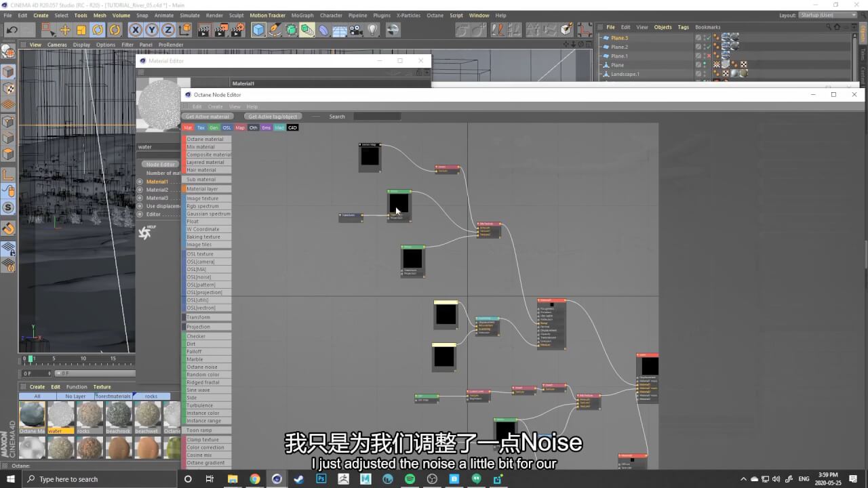Open Material Manager Texture menu
This screenshot has width=868, height=488.
(102, 387)
